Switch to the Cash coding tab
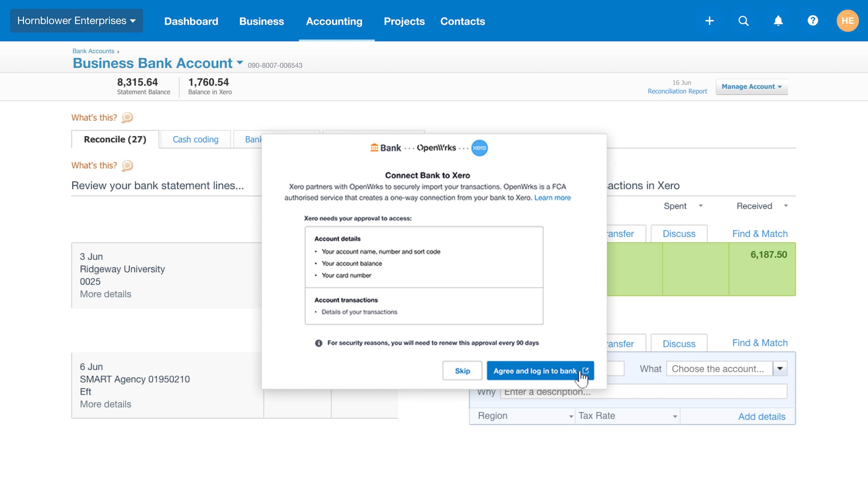This screenshot has width=868, height=488. (x=196, y=139)
